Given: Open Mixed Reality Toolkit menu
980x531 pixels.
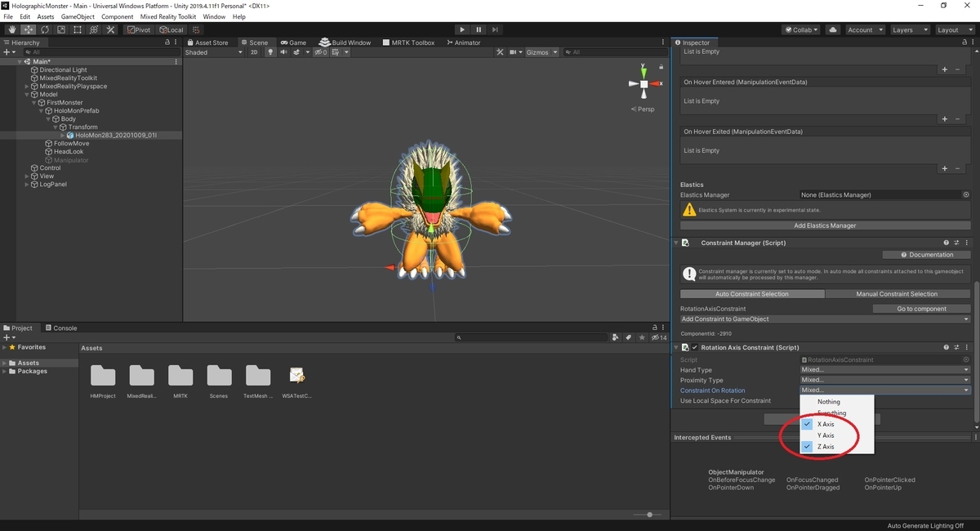Looking at the screenshot, I should point(168,16).
